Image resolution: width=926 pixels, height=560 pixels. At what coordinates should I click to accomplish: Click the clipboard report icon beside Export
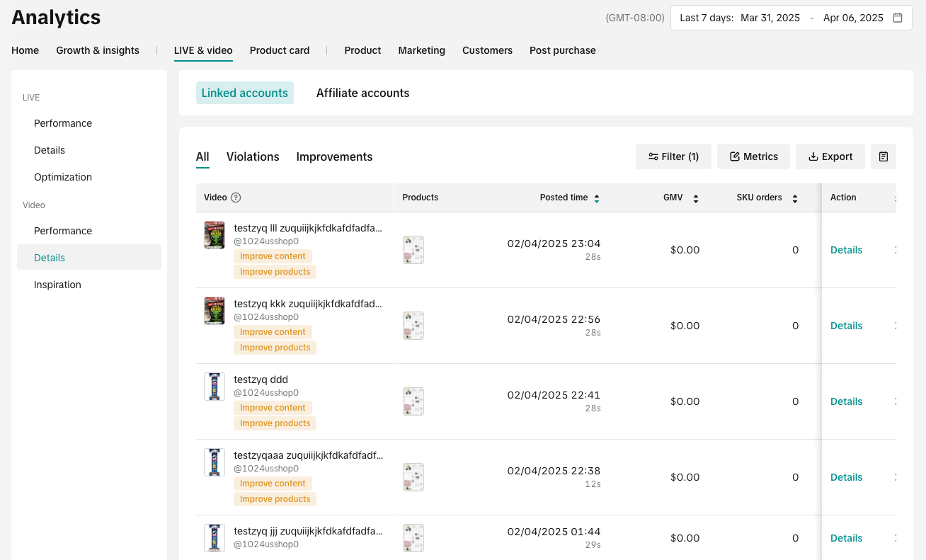(x=883, y=156)
